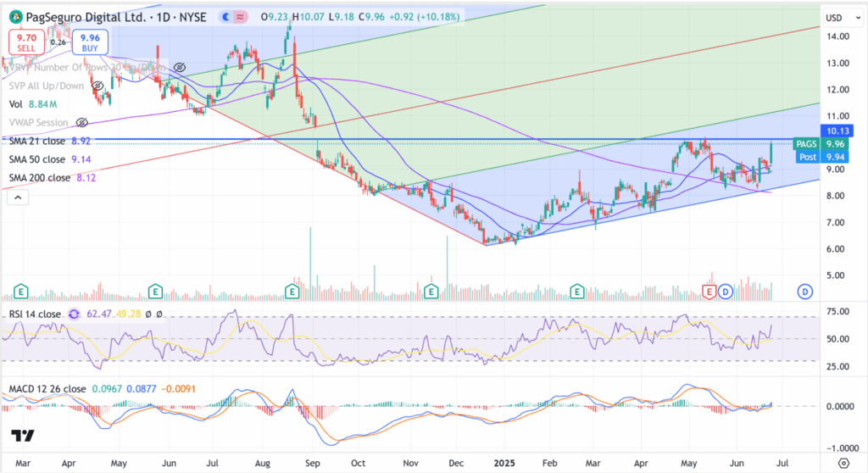The image size is (868, 473).
Task: Click the Post 9.94 price label
Action: point(821,157)
